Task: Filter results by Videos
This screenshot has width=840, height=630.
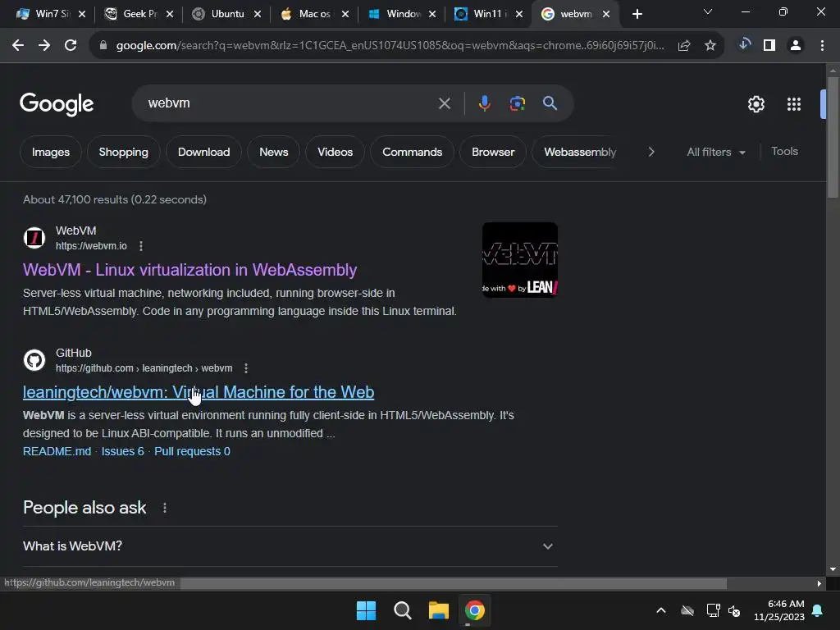Action: click(336, 152)
